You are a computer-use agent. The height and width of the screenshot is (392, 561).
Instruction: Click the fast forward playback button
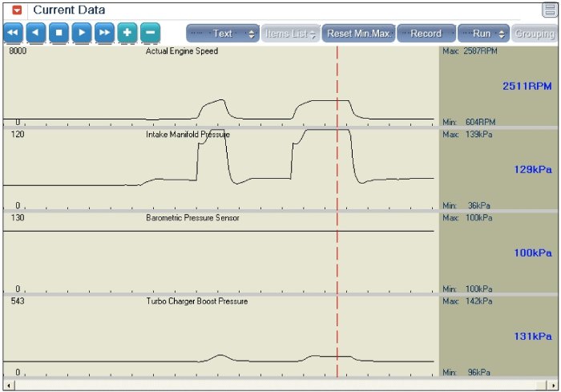click(x=104, y=33)
